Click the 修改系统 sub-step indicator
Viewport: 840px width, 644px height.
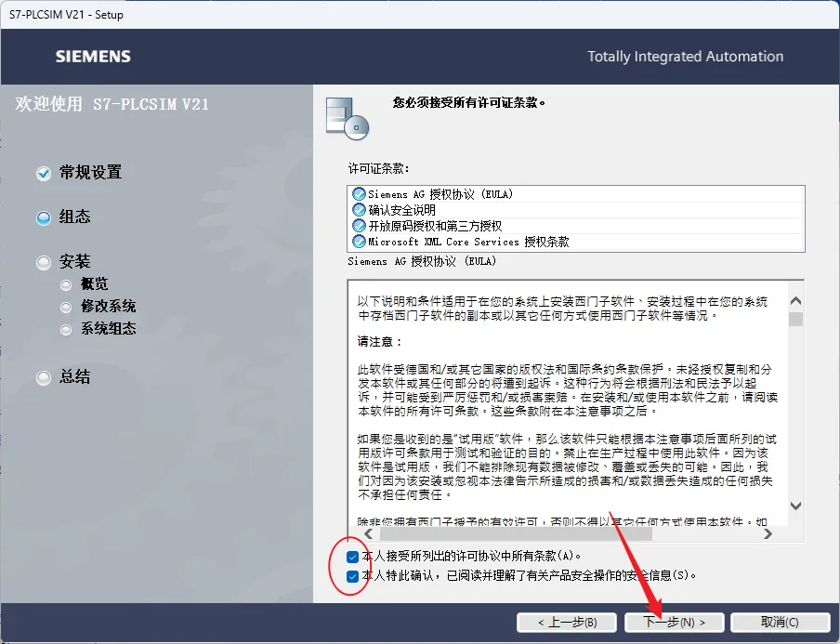pos(66,307)
